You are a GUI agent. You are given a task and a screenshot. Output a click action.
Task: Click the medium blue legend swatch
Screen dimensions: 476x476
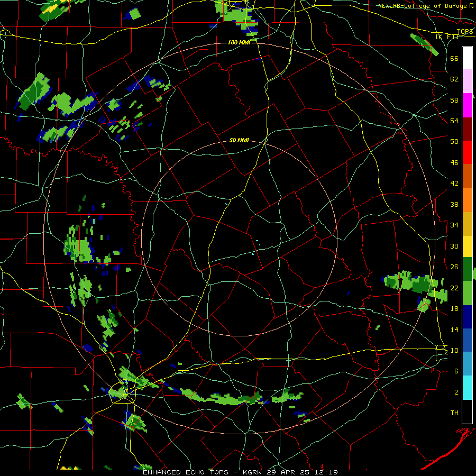click(x=467, y=341)
